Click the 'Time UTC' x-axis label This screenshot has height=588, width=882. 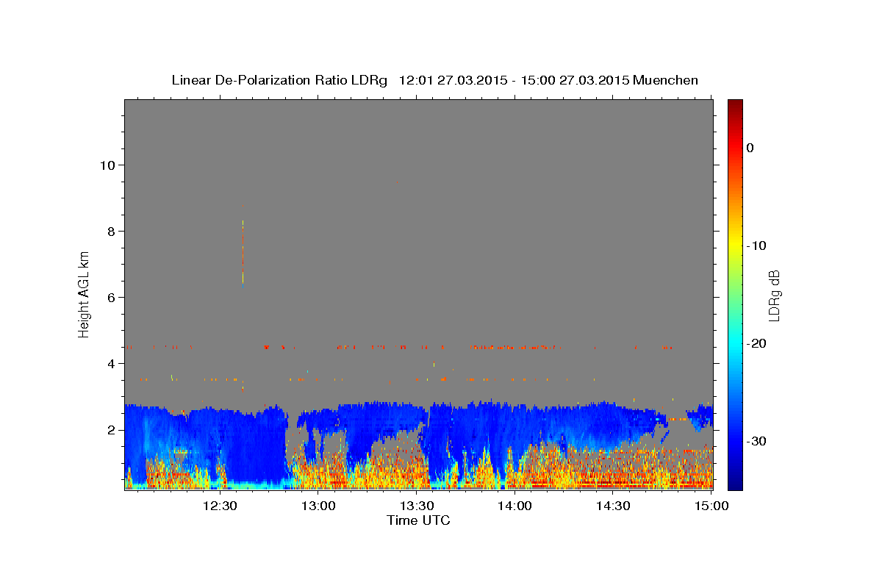coord(418,520)
